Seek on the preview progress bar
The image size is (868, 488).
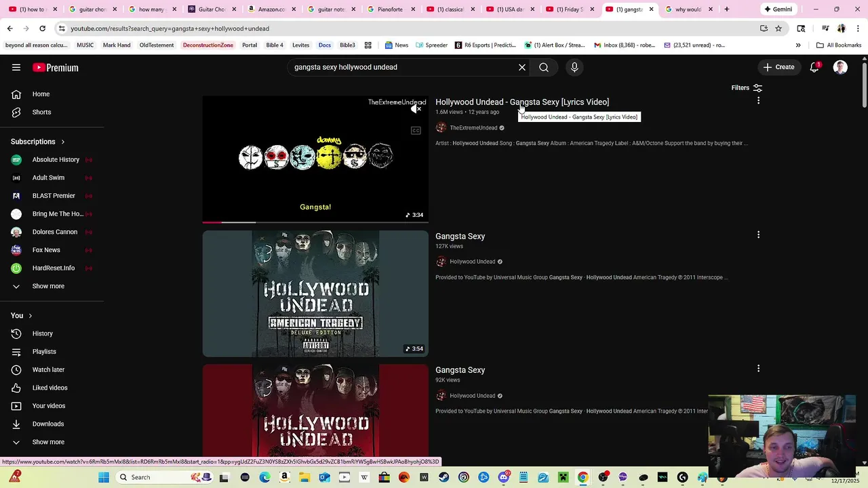[x=315, y=222]
